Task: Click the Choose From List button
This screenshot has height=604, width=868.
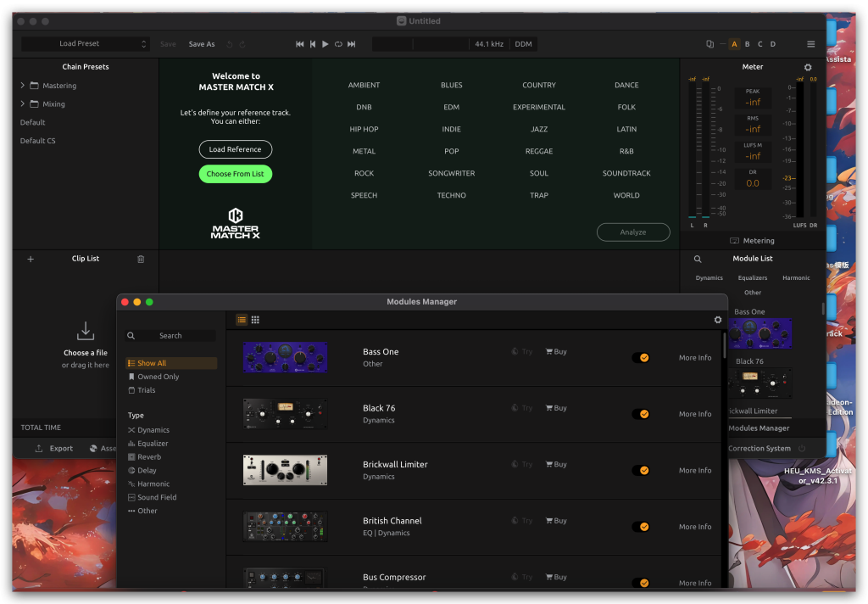Action: pyautogui.click(x=236, y=174)
